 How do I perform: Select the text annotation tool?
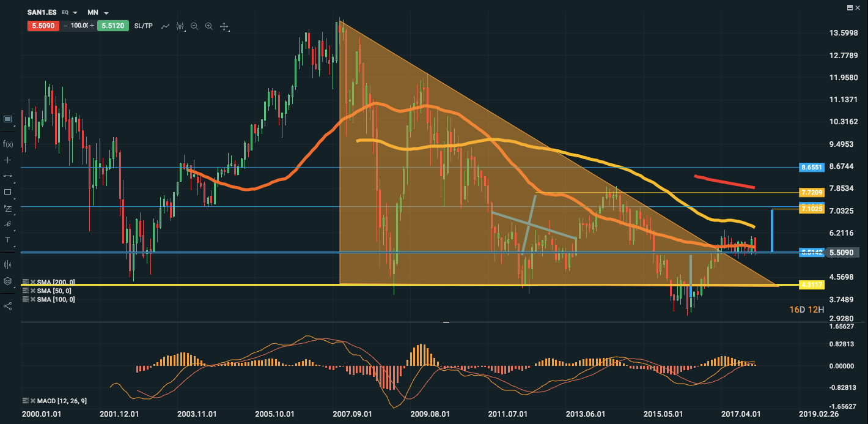8,240
